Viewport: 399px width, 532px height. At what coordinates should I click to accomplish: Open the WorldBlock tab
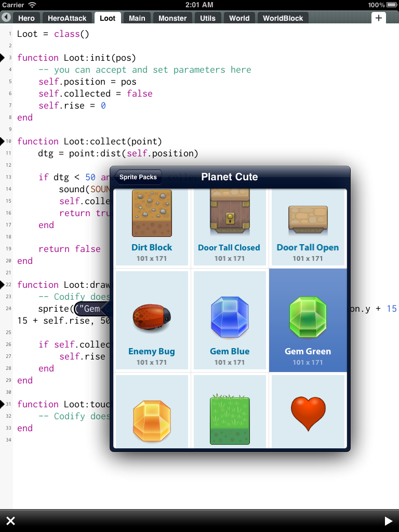(283, 18)
